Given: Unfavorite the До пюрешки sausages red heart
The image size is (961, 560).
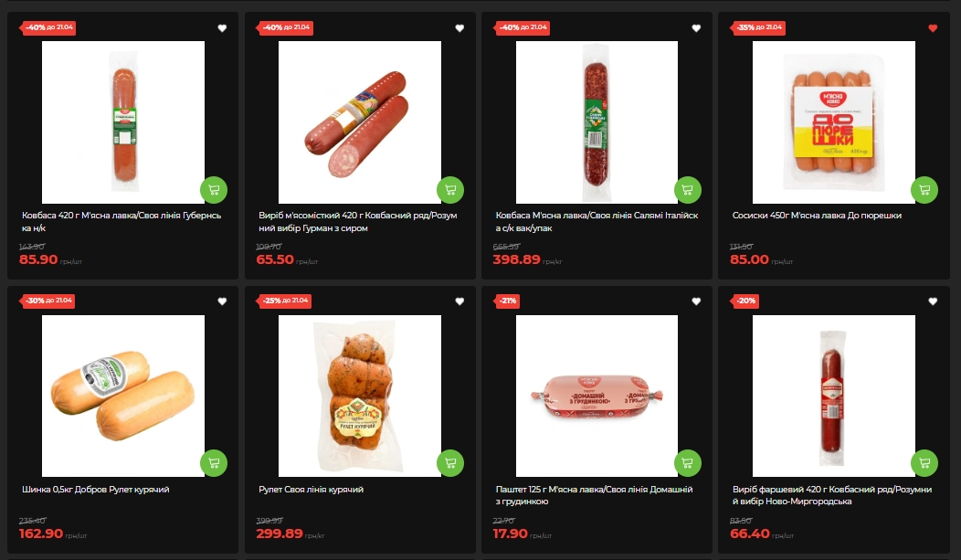Looking at the screenshot, I should pos(933,28).
